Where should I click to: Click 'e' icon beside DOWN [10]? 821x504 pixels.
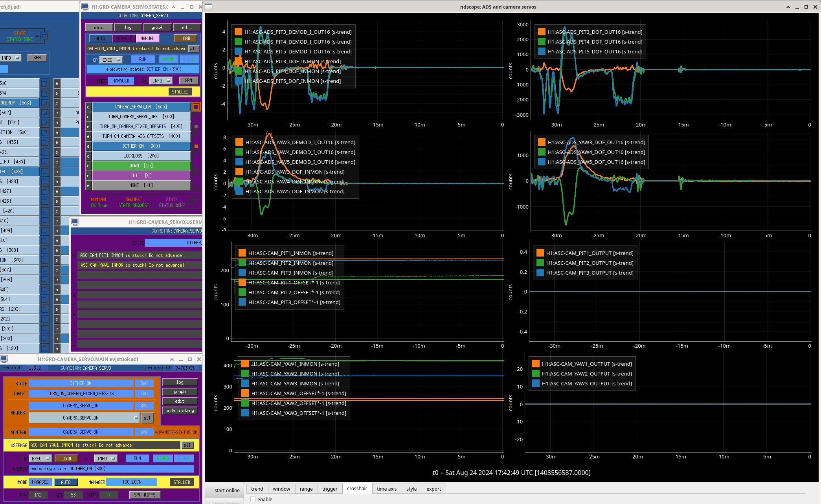[x=88, y=166]
